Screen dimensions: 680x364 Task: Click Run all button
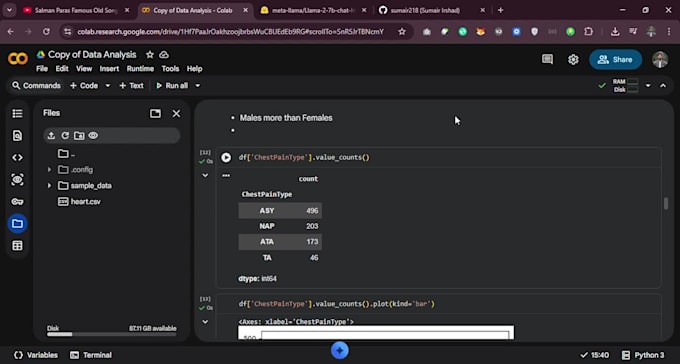172,85
